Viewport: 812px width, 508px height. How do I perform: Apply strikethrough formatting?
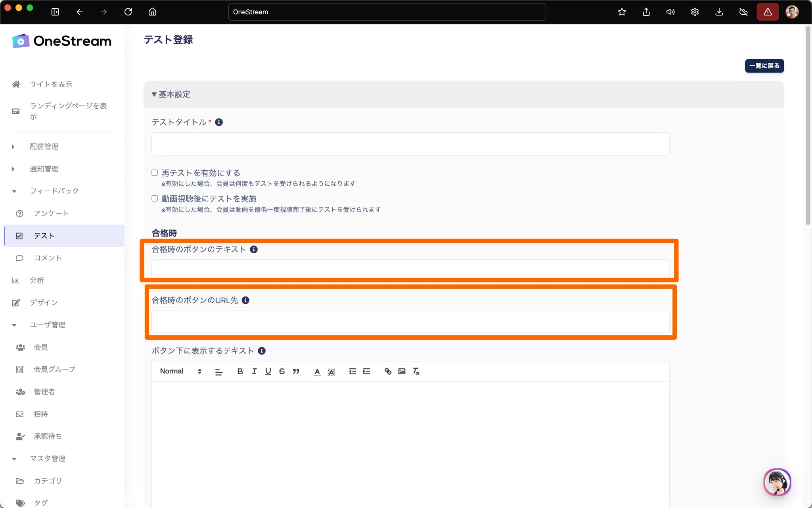[282, 371]
